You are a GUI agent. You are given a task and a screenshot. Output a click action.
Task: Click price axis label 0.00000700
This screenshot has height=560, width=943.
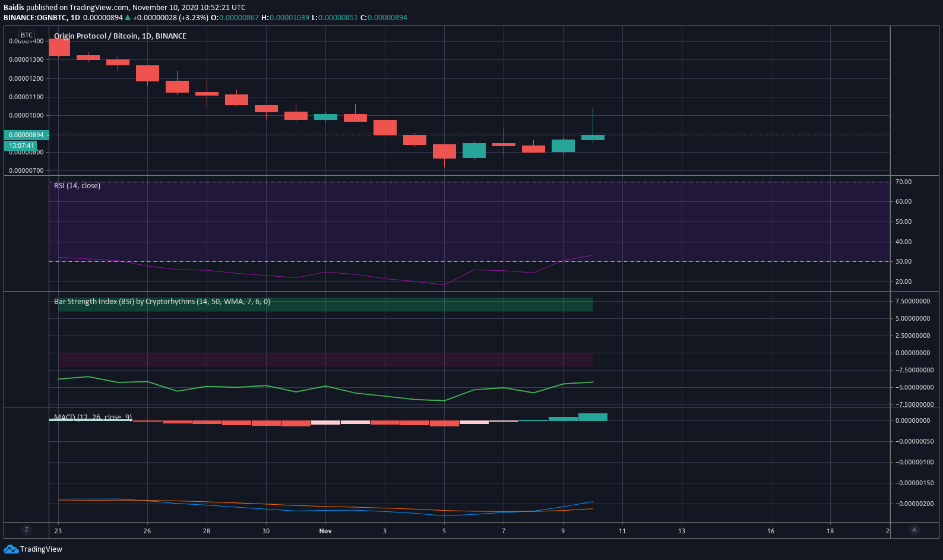pyautogui.click(x=26, y=170)
